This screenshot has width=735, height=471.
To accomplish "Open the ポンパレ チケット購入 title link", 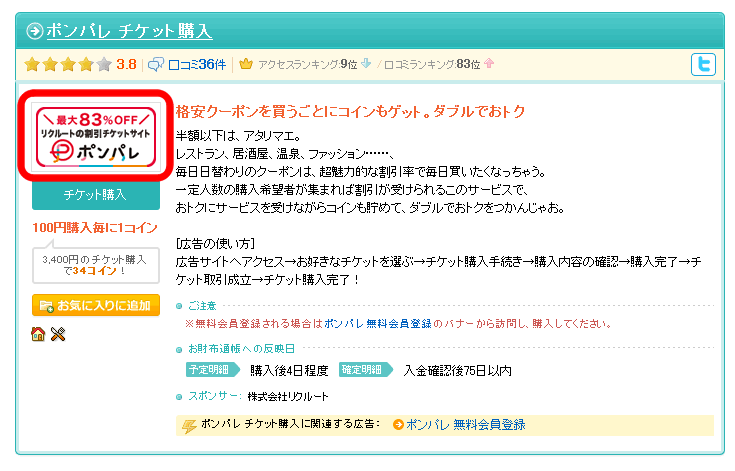I will (x=129, y=31).
